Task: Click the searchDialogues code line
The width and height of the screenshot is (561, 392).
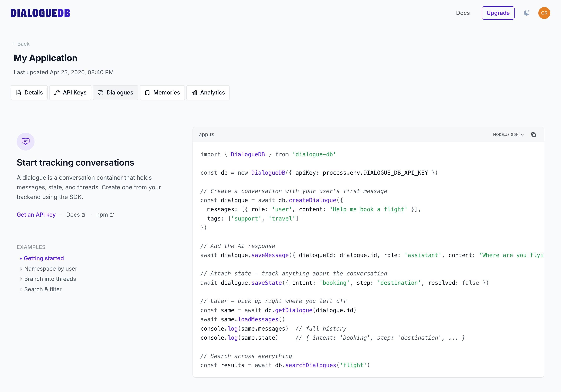Action: (x=285, y=365)
